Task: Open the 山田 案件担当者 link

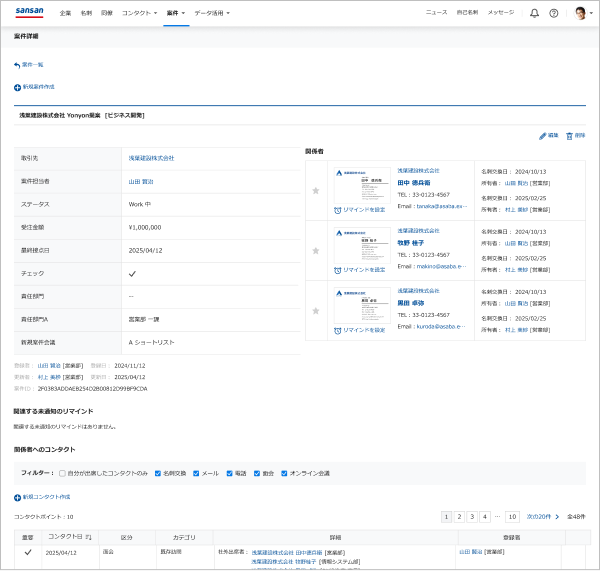Action: point(141,181)
